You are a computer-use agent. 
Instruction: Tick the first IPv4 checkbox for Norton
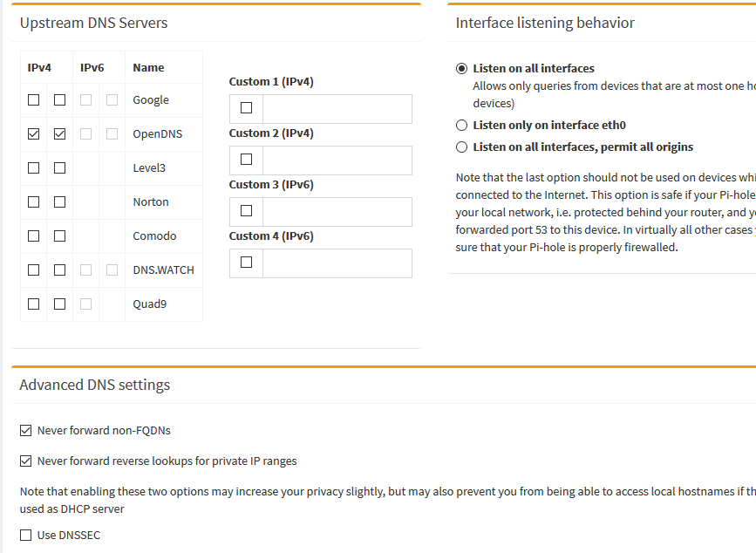tap(34, 202)
